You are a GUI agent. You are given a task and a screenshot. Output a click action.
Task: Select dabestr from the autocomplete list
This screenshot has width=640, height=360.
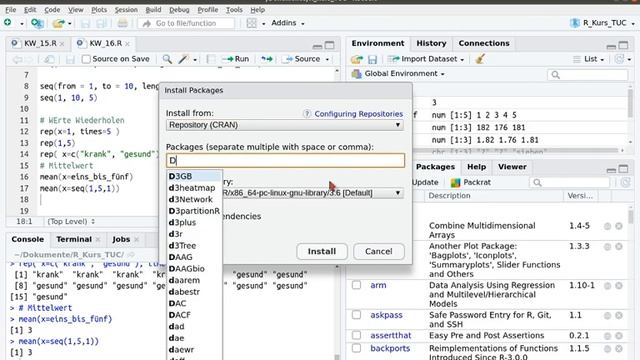tap(184, 292)
